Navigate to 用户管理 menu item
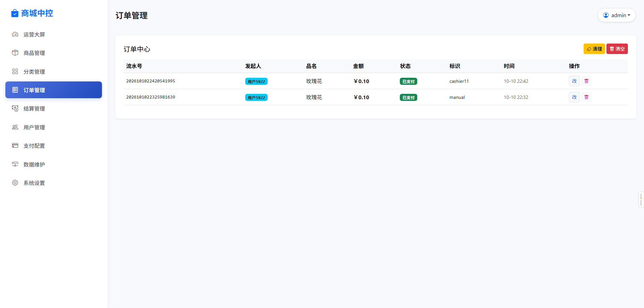644x308 pixels. pos(54,127)
